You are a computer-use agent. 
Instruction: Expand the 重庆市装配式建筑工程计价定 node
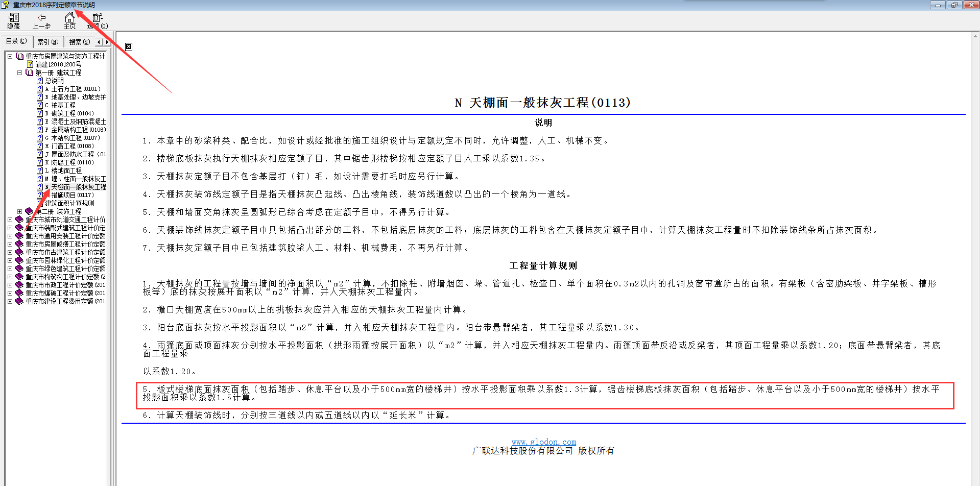tap(10, 228)
